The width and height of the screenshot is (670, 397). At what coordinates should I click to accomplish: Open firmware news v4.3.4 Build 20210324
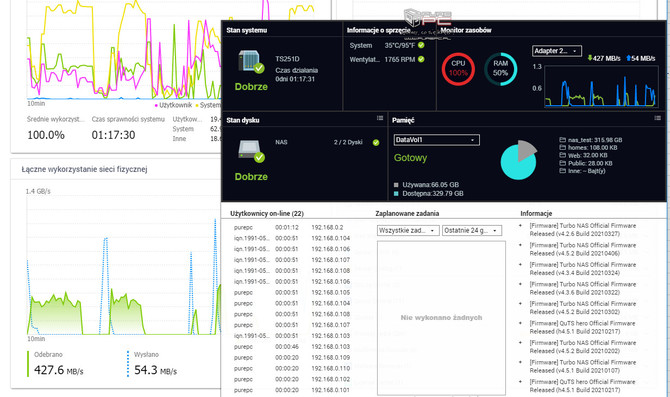click(x=583, y=269)
